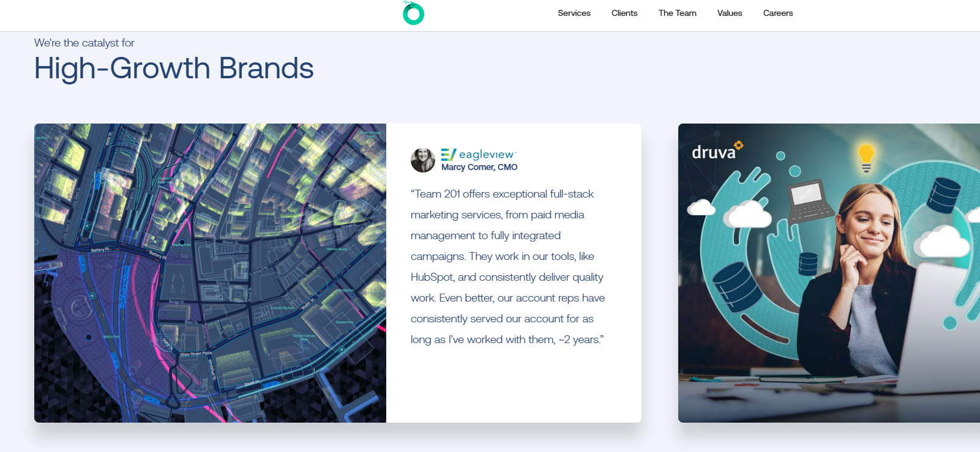Click the eagleview logo in the testimonial
Image resolution: width=980 pixels, height=452 pixels.
coord(479,154)
